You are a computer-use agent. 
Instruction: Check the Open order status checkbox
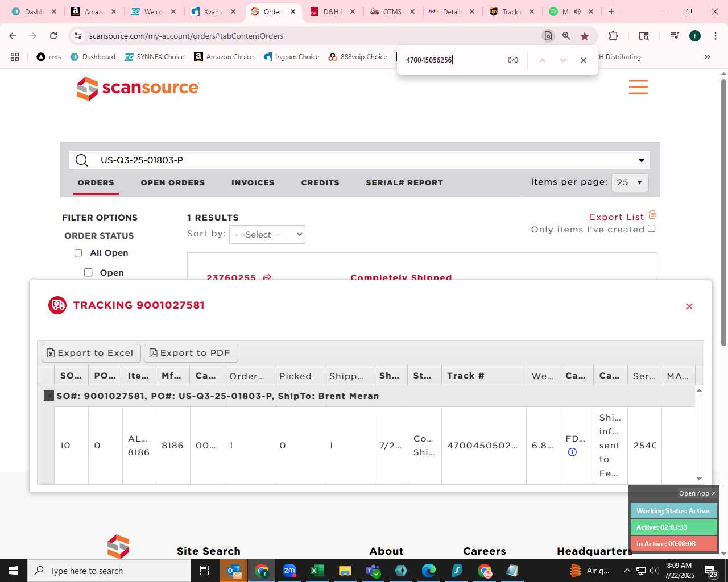88,273
